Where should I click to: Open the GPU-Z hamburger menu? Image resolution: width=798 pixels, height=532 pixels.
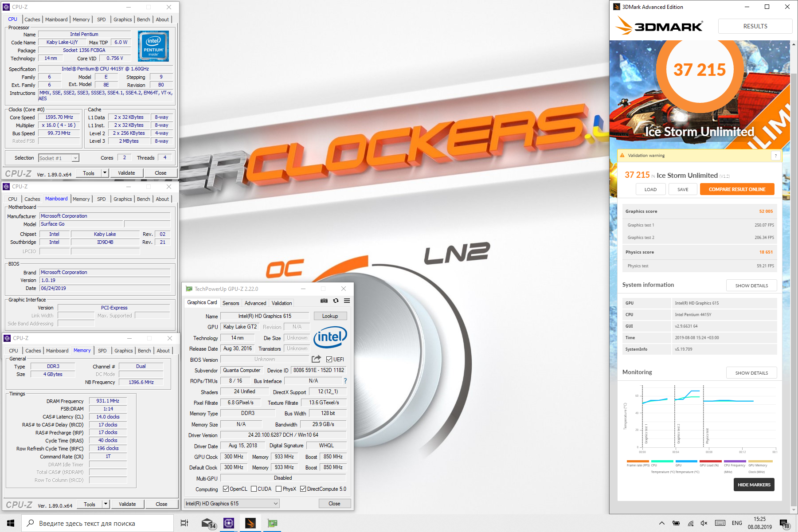pyautogui.click(x=347, y=301)
